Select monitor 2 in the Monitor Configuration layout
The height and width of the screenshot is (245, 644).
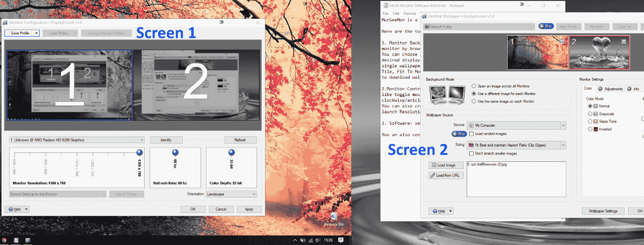(x=197, y=84)
